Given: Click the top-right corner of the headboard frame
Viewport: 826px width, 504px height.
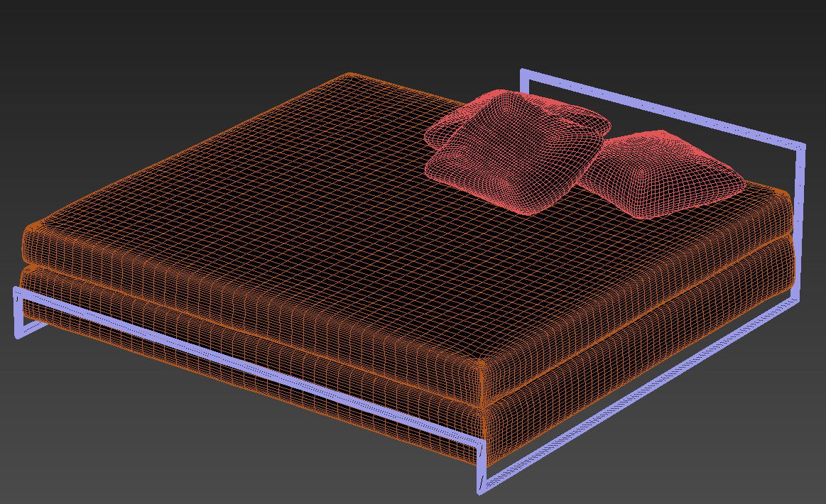Looking at the screenshot, I should click(x=802, y=148).
